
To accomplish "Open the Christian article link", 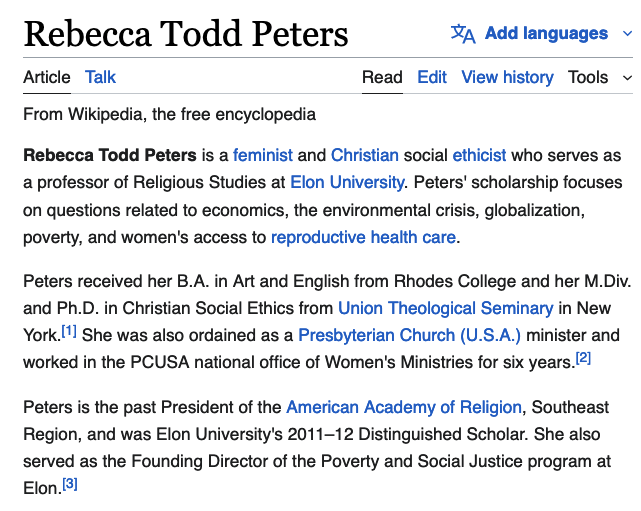I will [365, 155].
